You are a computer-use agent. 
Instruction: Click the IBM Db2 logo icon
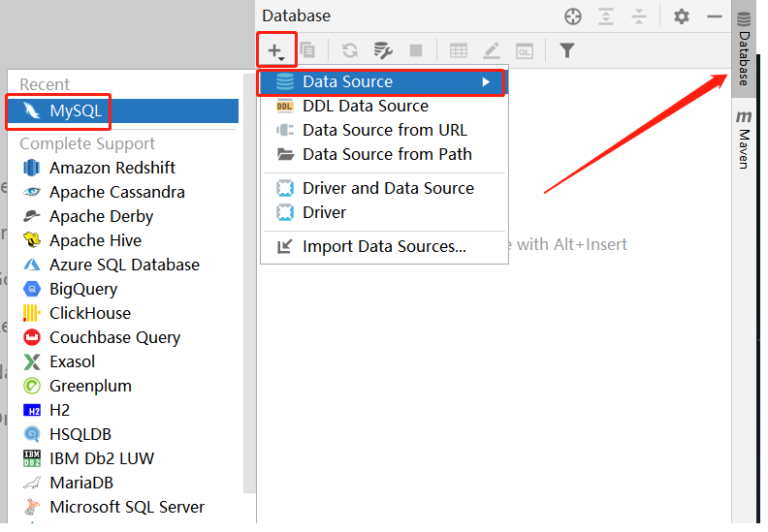pyautogui.click(x=32, y=458)
